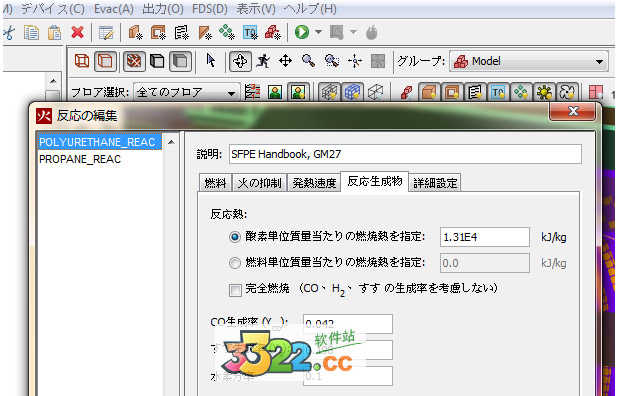Switch to the 燃料 tab

[215, 183]
